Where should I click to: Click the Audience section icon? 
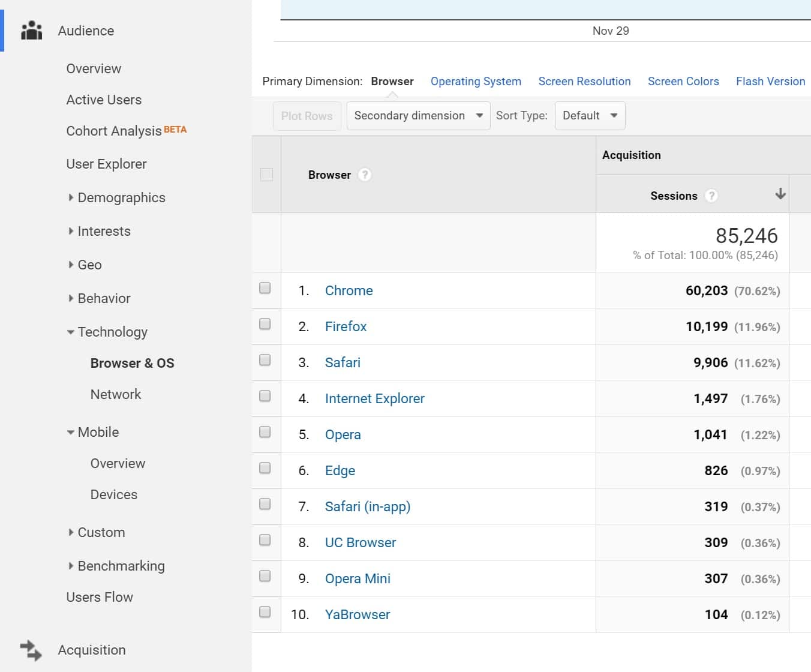pos(31,31)
